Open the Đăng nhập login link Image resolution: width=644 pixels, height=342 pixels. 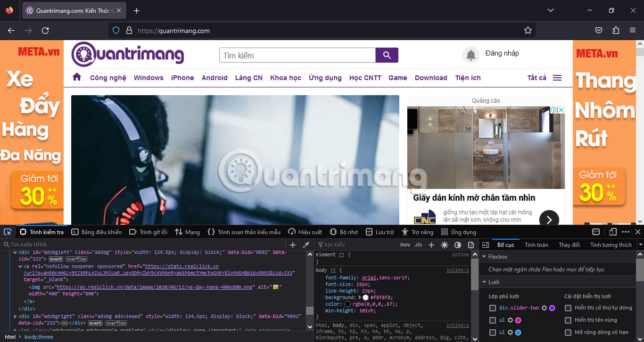[x=502, y=53]
